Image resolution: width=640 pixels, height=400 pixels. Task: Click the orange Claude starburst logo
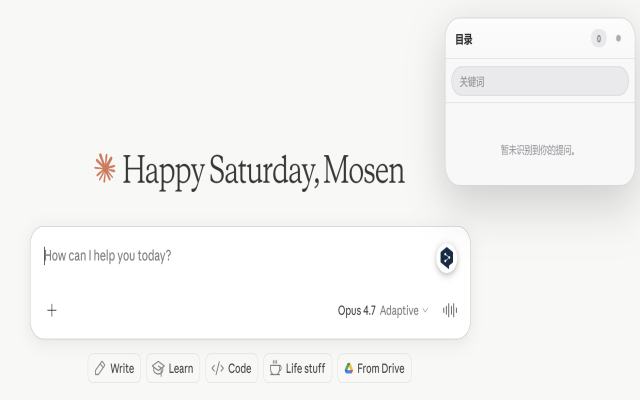[x=104, y=168]
